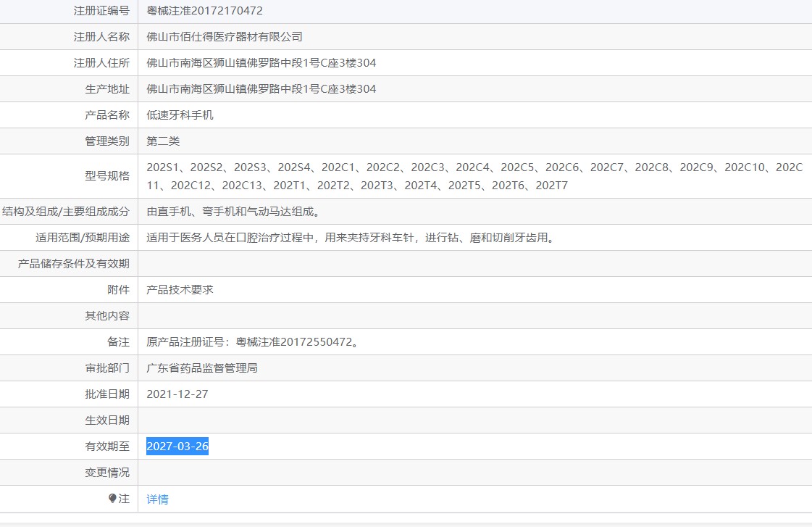Screen dimensions: 812x527
Task: Click registration number 粤械注准20172170472
Action: [204, 11]
